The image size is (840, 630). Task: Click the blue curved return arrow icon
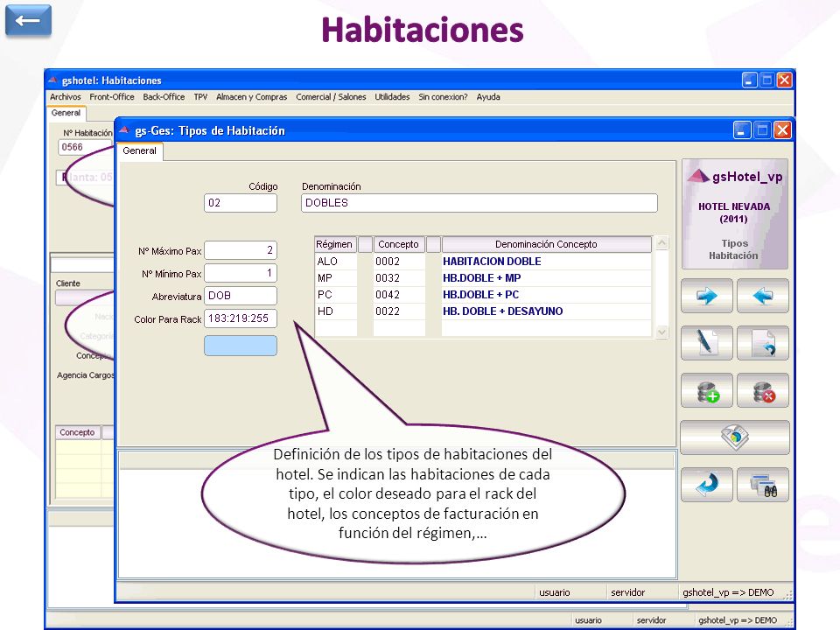[x=707, y=485]
